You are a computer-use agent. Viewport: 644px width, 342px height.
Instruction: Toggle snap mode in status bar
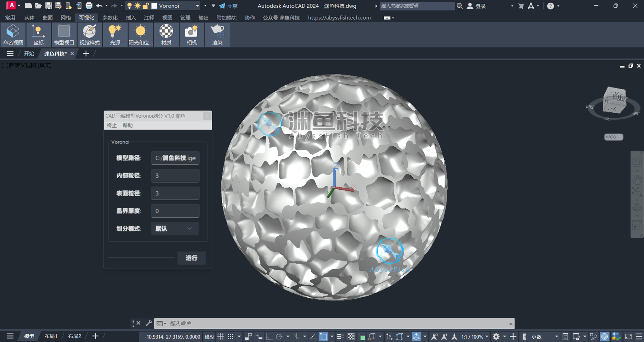231,337
